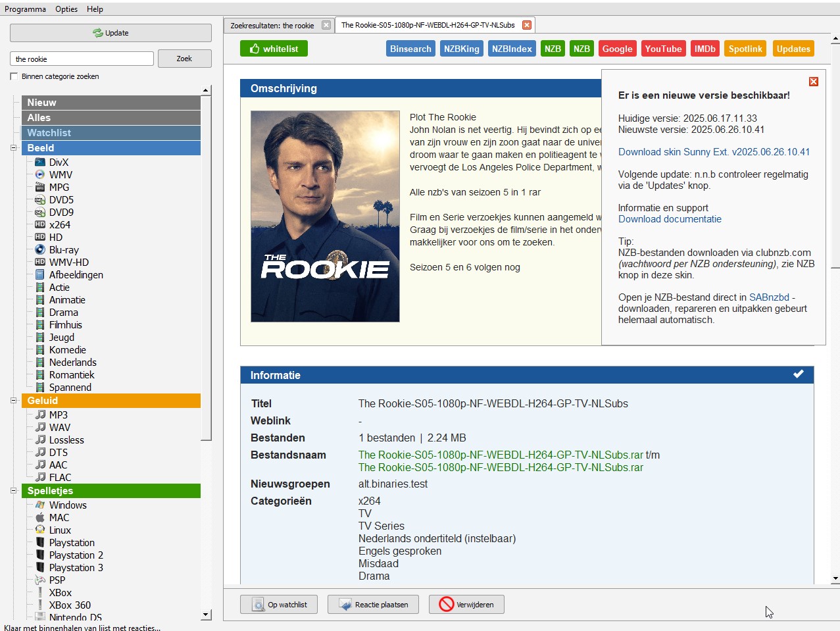Click the Afbeeldingen category icon

tap(40, 274)
